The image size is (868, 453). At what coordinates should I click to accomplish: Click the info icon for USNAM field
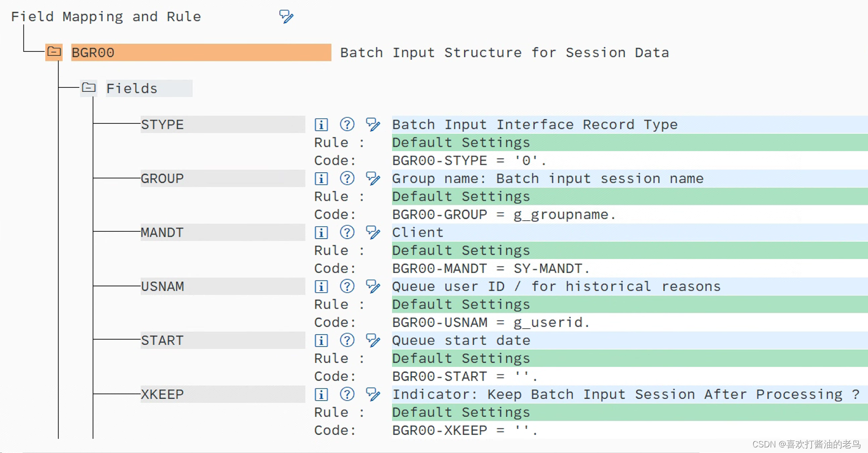321,287
